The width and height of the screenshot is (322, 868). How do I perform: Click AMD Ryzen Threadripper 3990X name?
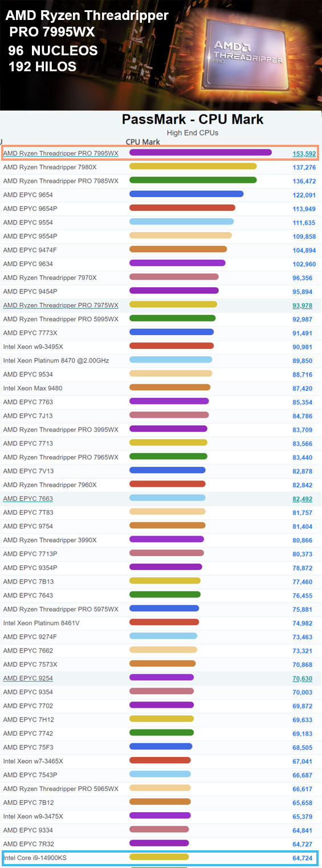(x=50, y=540)
